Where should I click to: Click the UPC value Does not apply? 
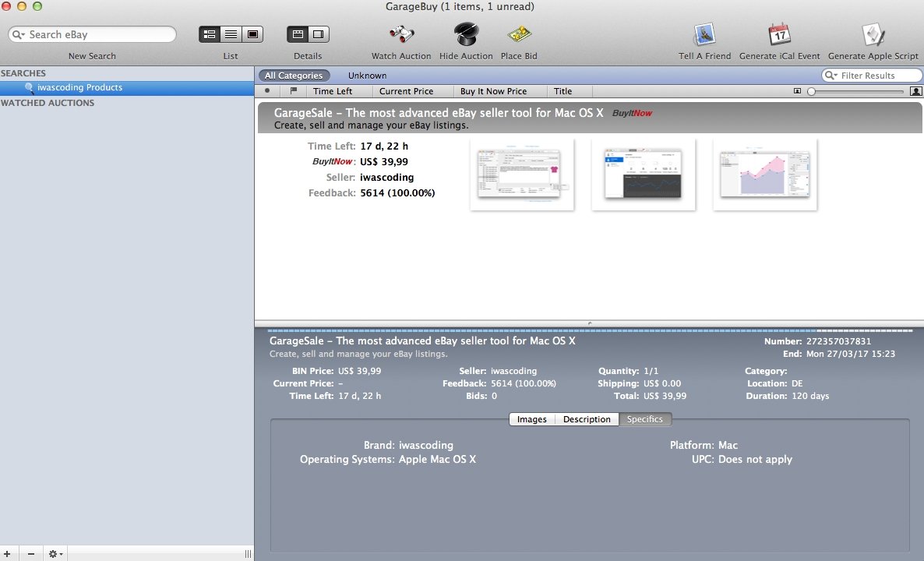click(x=755, y=459)
